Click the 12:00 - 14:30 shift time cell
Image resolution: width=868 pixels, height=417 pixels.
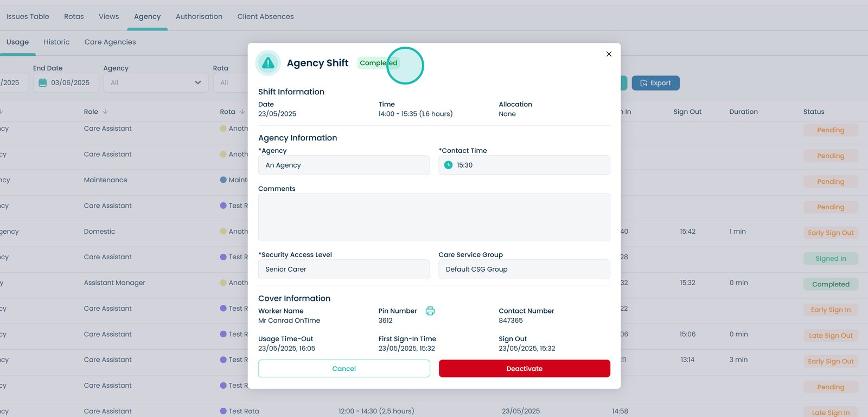coord(376,411)
